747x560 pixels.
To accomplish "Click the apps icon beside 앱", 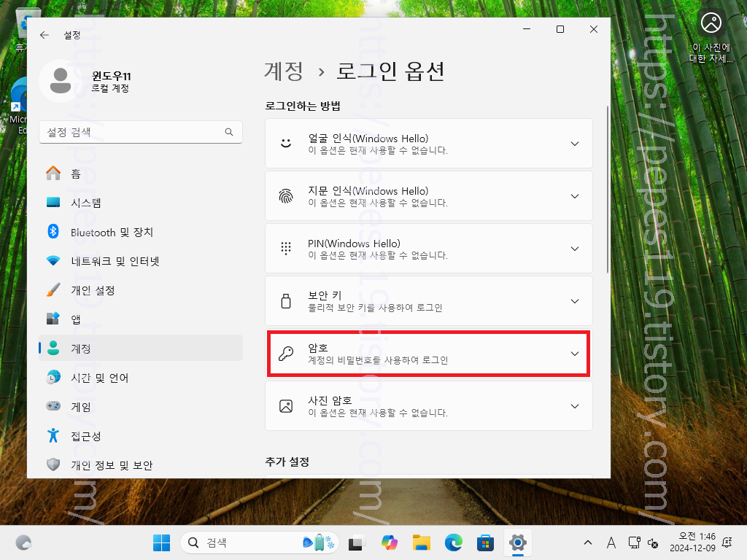I will pos(53,319).
